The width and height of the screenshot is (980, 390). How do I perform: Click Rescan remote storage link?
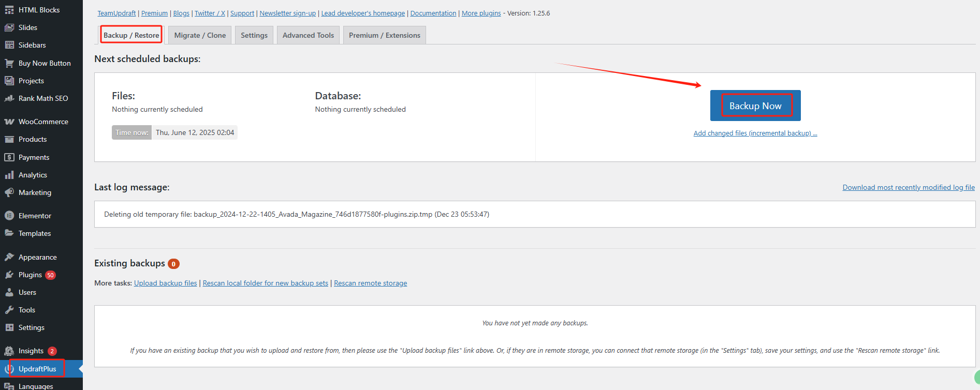pyautogui.click(x=370, y=283)
